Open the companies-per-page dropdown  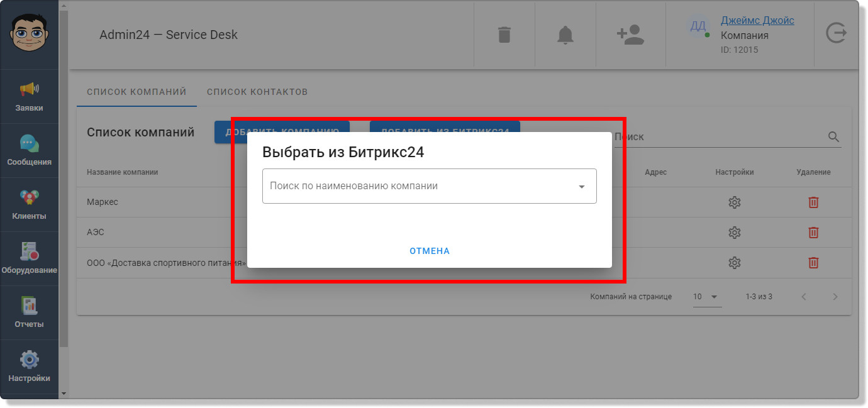(707, 297)
